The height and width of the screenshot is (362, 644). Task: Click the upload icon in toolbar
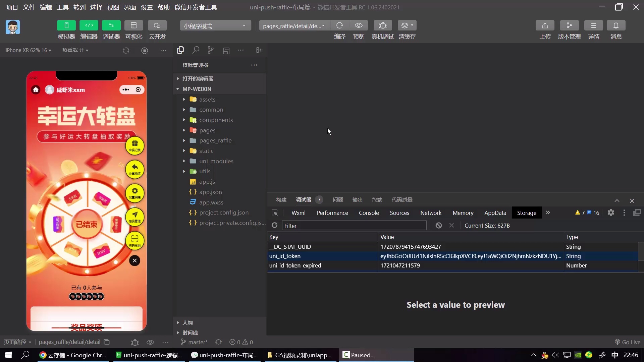545,25
